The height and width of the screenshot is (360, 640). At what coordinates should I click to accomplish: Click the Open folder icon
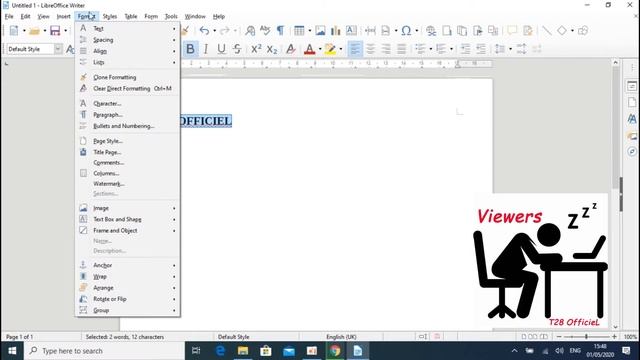pos(34,31)
